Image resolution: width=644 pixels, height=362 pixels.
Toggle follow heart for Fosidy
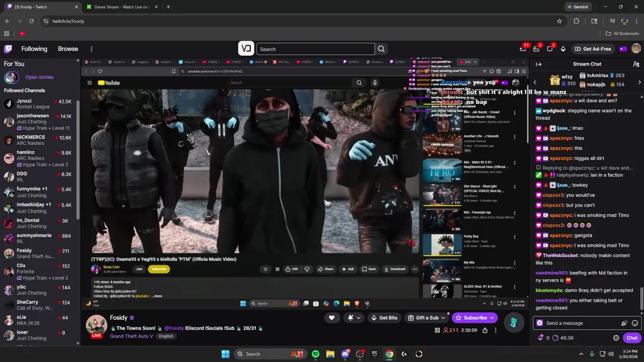coord(332,318)
